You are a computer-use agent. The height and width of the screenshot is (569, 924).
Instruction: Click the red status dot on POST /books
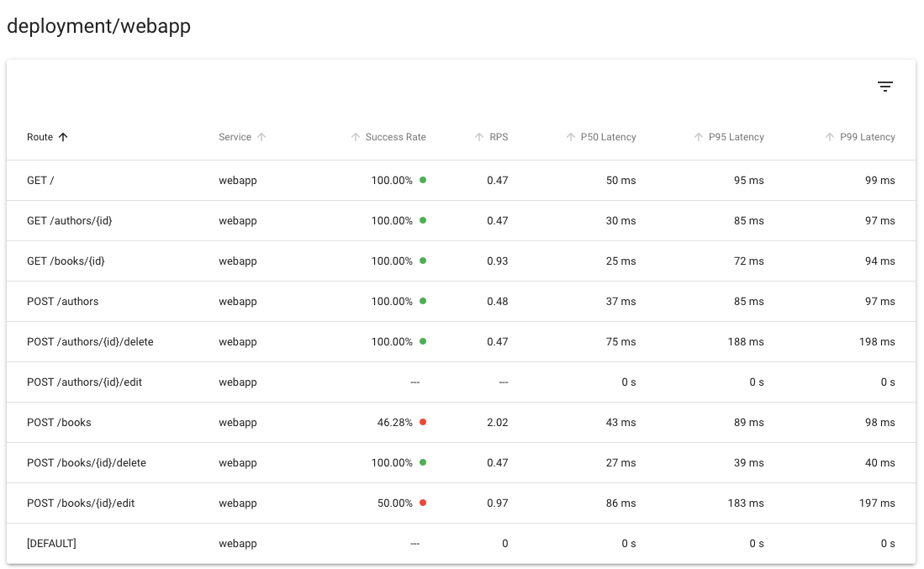tap(423, 422)
